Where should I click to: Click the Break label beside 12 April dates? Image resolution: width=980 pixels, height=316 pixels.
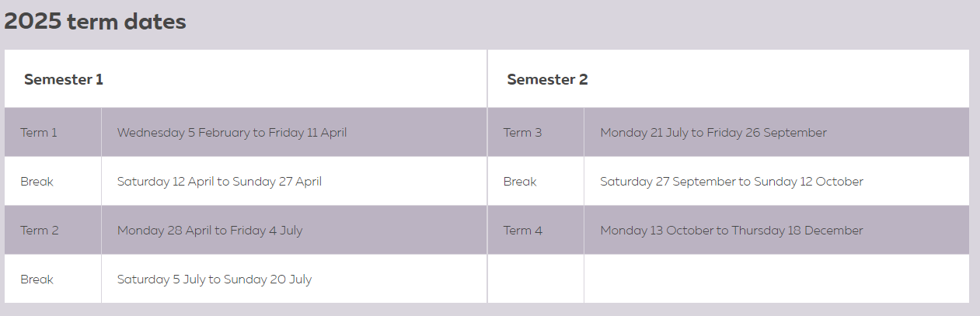tap(37, 182)
